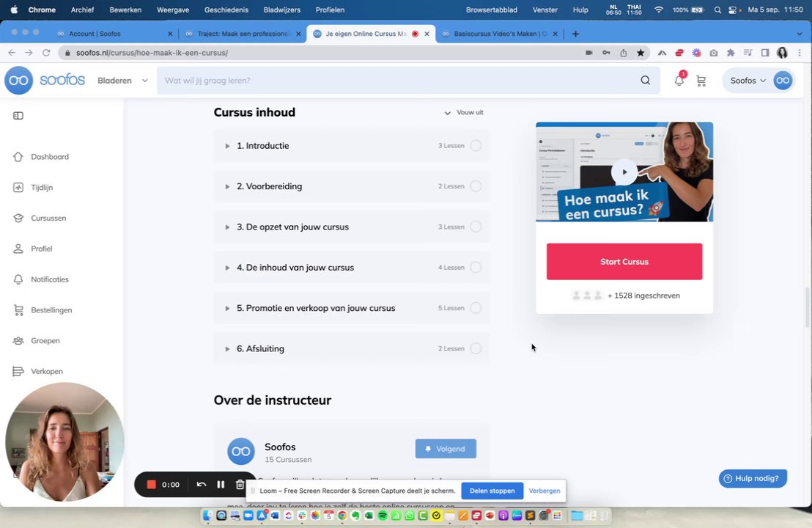Restart the Loom recording with the undo arrow

point(202,485)
